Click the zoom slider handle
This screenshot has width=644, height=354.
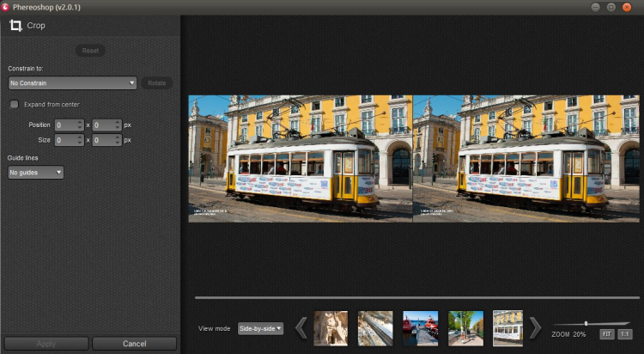(x=586, y=324)
